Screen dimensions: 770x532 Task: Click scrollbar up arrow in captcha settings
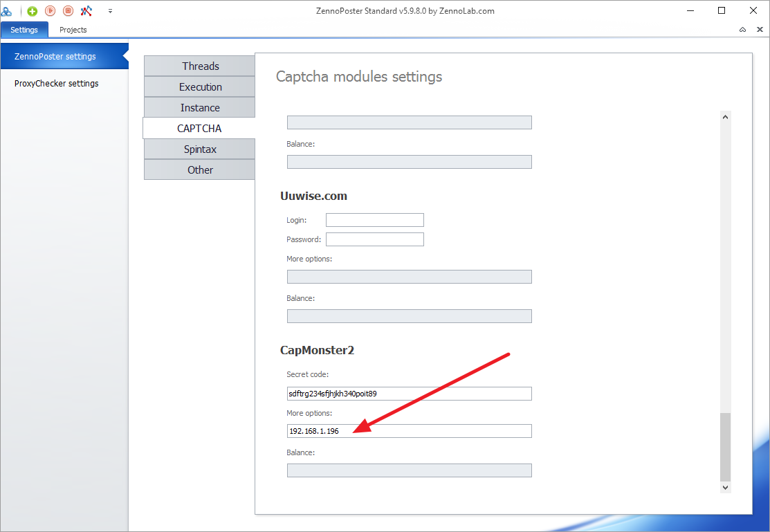pyautogui.click(x=725, y=117)
